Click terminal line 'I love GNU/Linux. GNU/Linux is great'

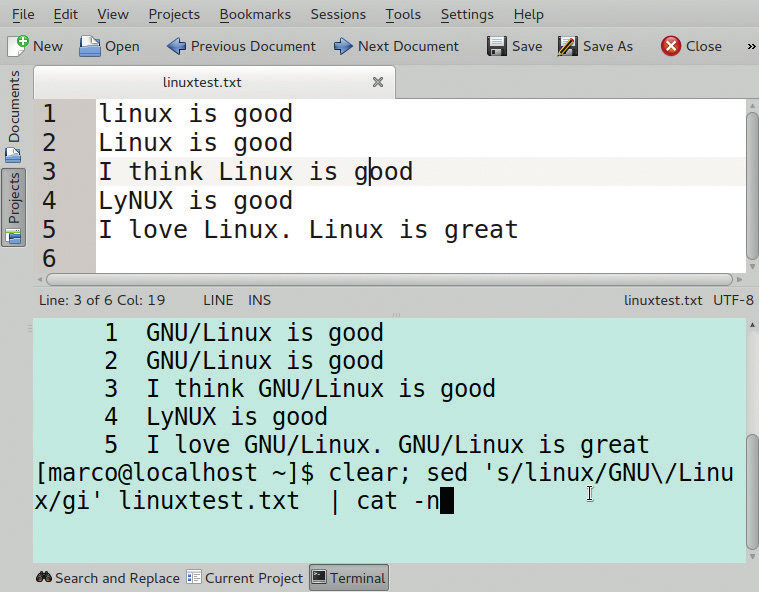[397, 445]
